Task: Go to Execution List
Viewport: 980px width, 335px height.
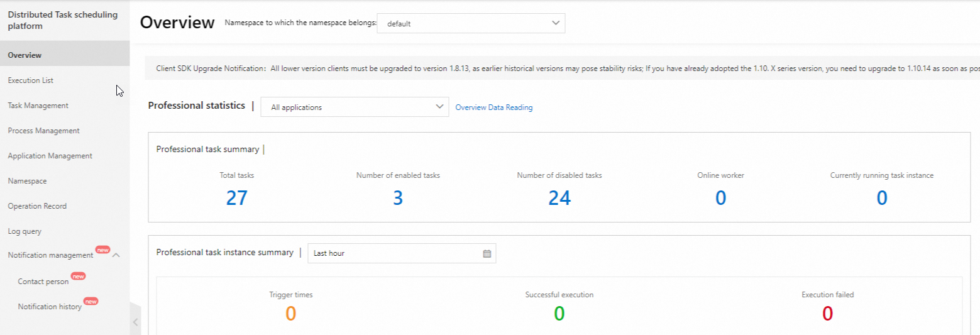Action: (31, 80)
